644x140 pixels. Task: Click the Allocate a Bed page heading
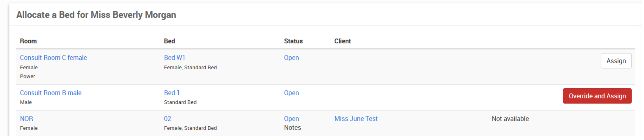click(96, 15)
